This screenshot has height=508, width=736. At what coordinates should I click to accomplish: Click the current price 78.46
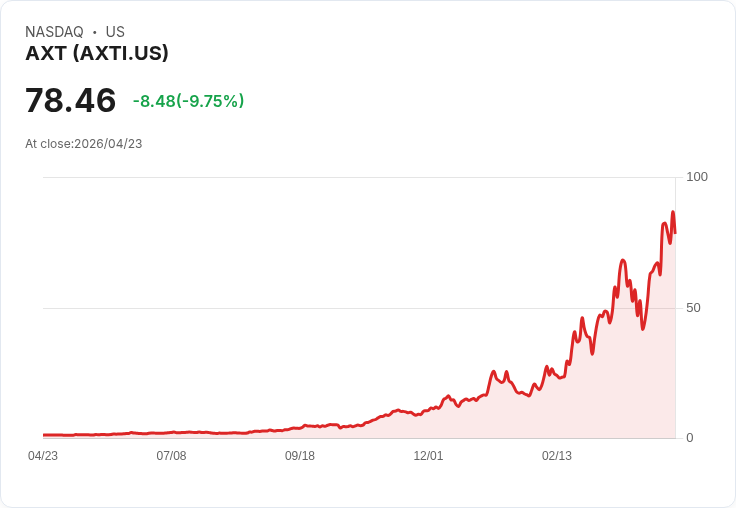tap(70, 100)
